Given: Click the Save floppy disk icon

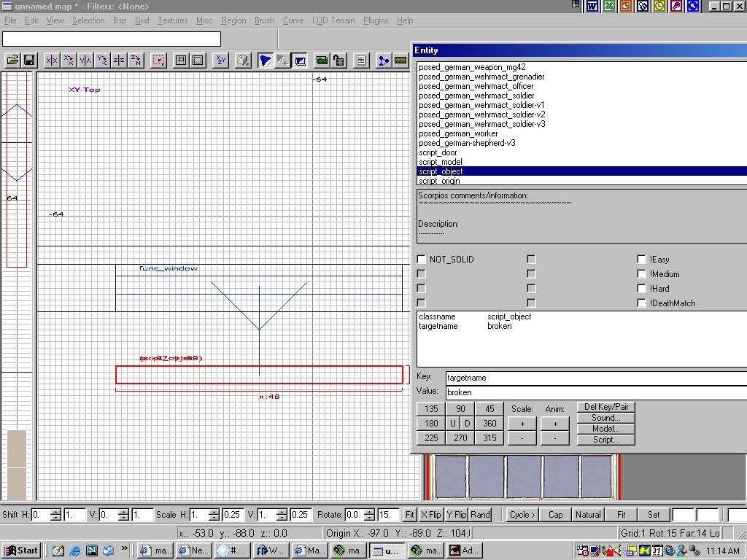Looking at the screenshot, I should click(x=29, y=61).
